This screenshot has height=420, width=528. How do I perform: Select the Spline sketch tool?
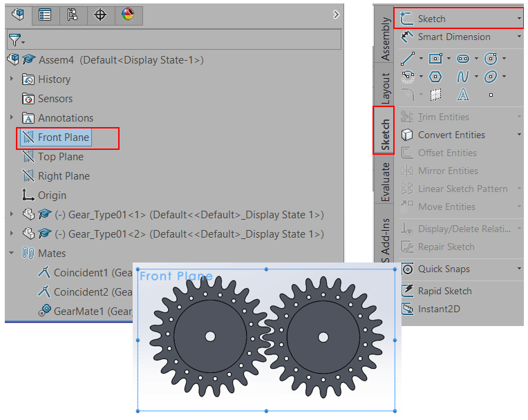(x=463, y=77)
